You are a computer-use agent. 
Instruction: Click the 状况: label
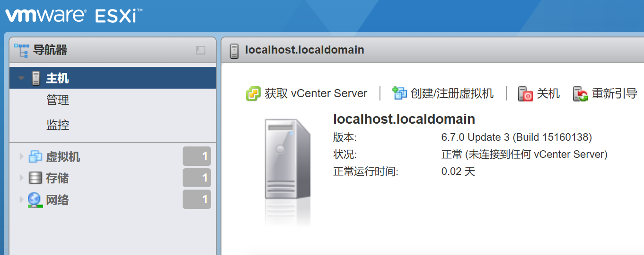coord(345,155)
